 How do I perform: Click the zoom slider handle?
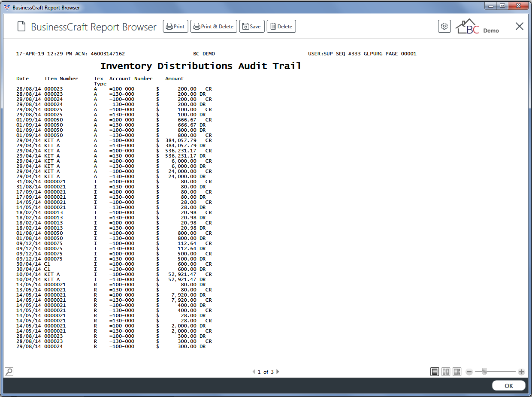(x=484, y=372)
